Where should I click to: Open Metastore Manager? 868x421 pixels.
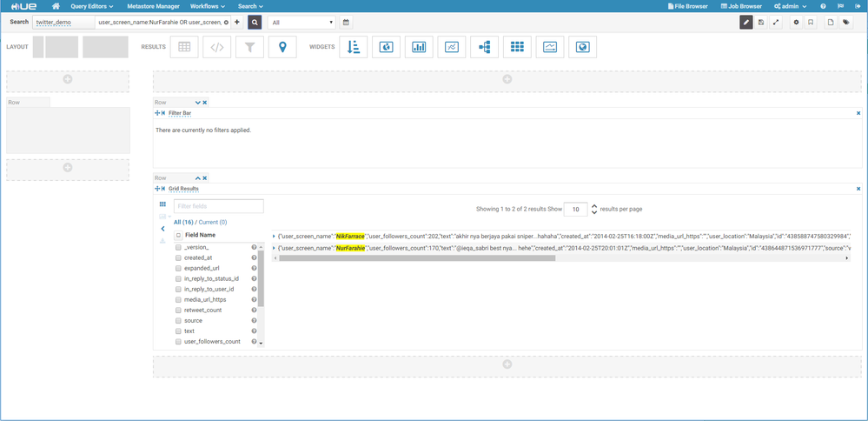pos(153,6)
